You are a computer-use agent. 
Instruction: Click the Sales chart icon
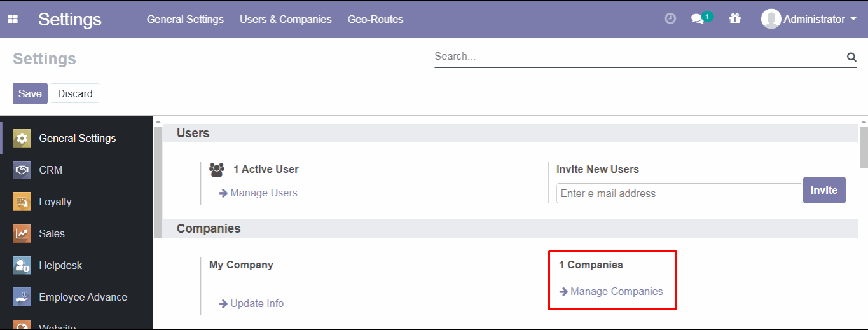(22, 233)
